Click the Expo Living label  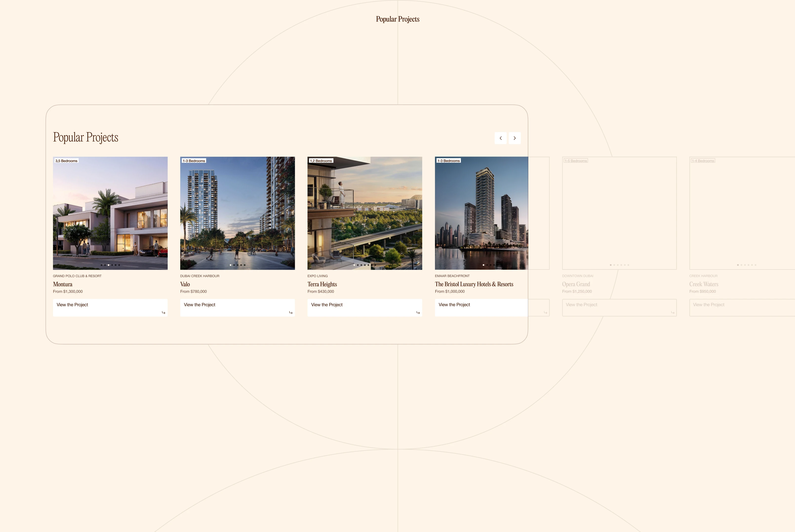[x=318, y=276]
